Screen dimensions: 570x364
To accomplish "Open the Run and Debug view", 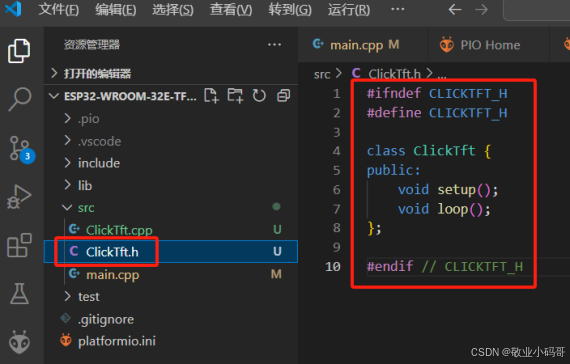I will (19, 197).
